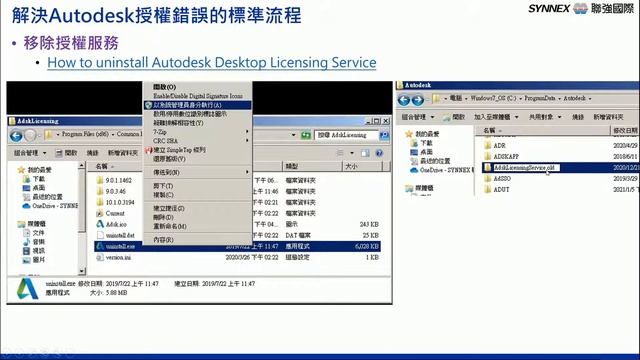Image resolution: width=640 pixels, height=360 pixels.
Task: Open 組合管理 dropdown in Autodesk window
Action: 418,117
